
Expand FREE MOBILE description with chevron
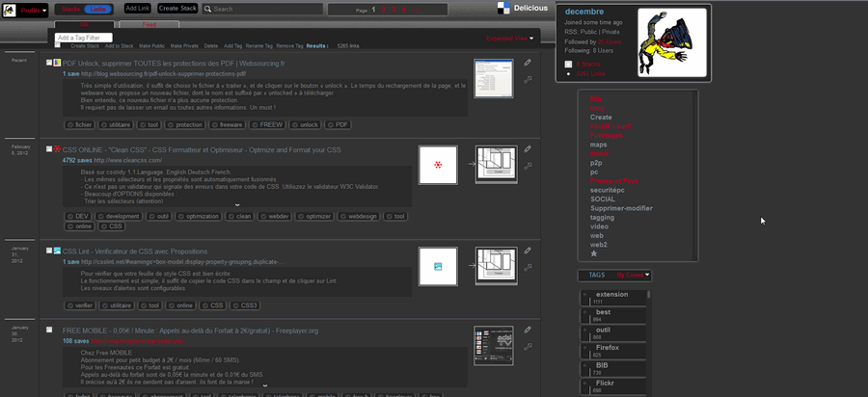coord(264,385)
